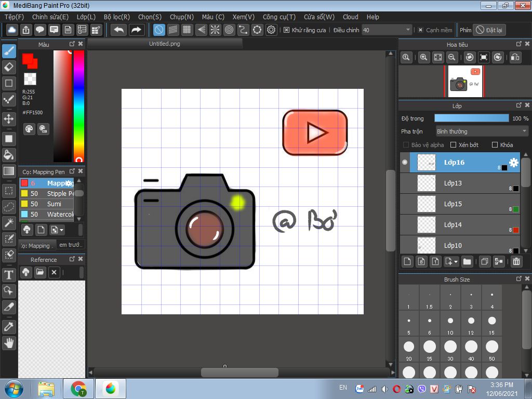Zoom out on the Navigator panel
This screenshot has width=532, height=399.
click(451, 57)
